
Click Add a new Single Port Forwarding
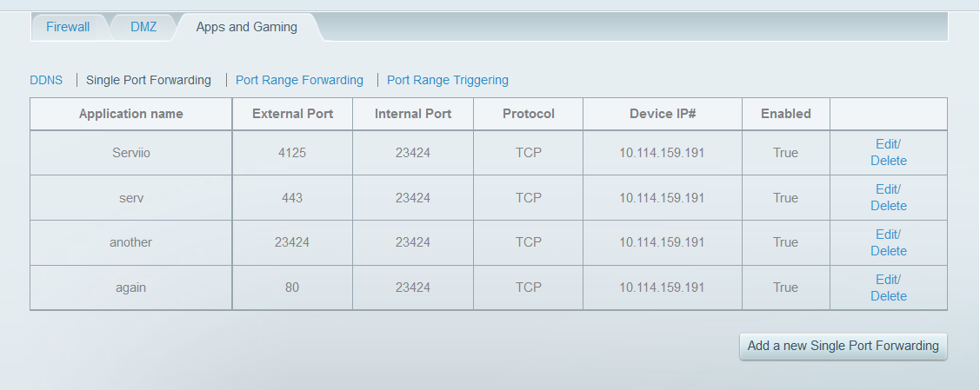(x=843, y=346)
